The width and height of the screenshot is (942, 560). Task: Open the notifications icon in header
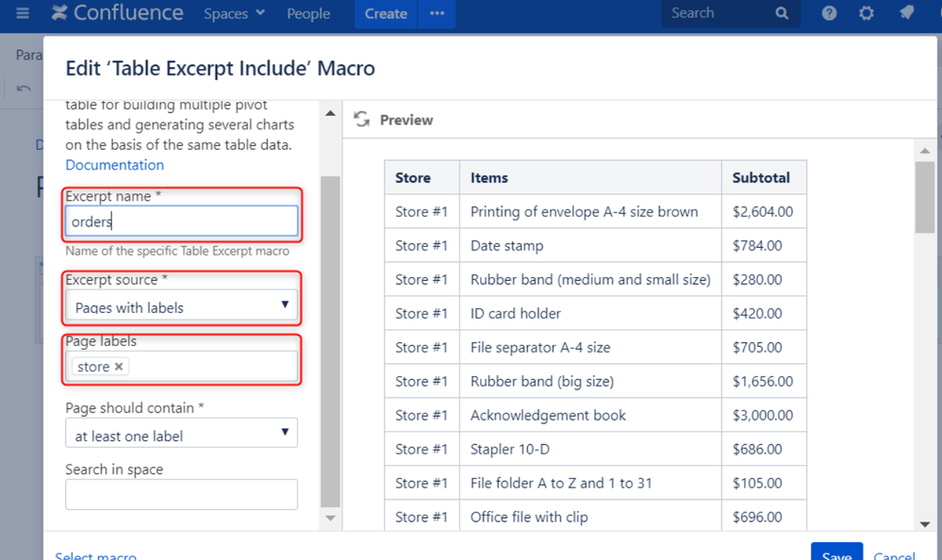pyautogui.click(x=906, y=12)
